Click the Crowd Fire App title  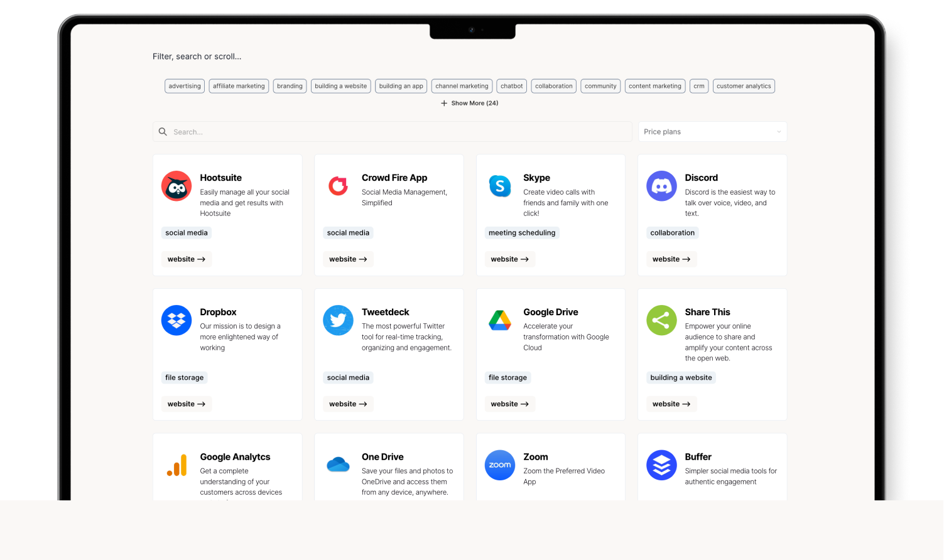click(x=394, y=178)
